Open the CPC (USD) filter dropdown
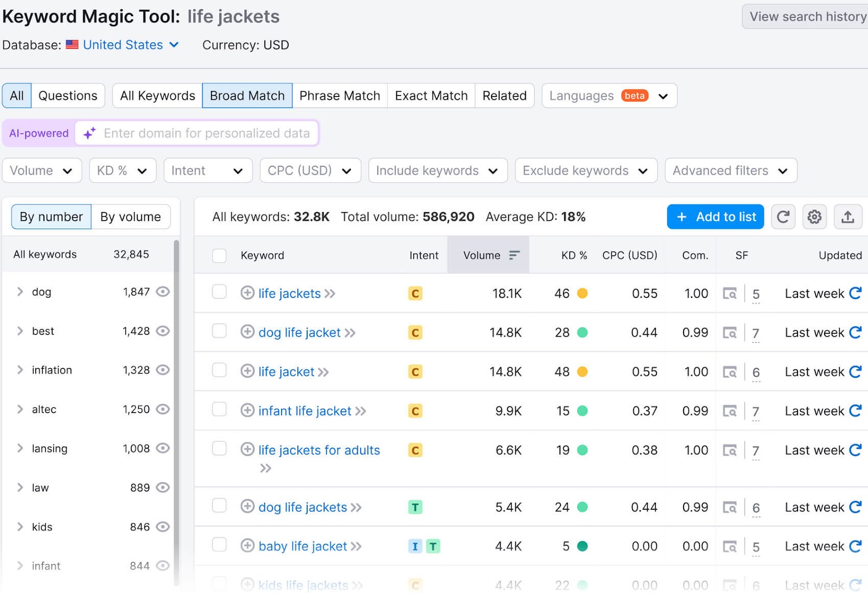Viewport: 868px width, 597px height. coord(310,170)
